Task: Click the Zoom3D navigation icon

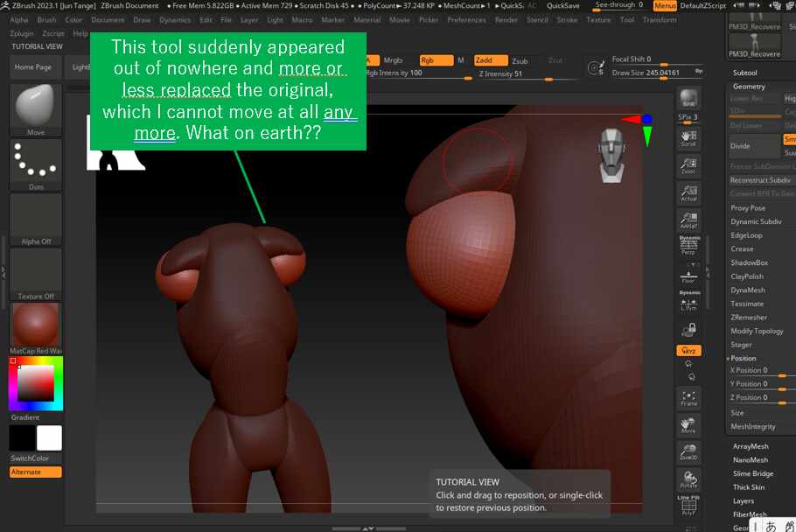Action: (688, 451)
